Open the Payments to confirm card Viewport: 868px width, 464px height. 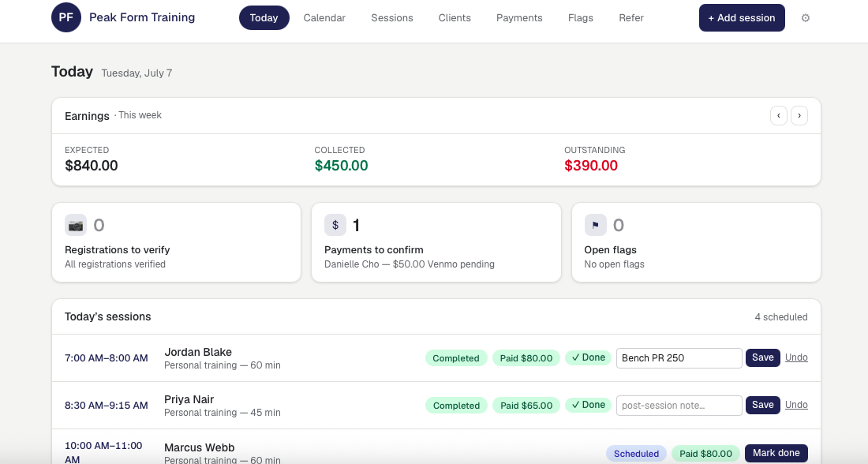click(436, 242)
